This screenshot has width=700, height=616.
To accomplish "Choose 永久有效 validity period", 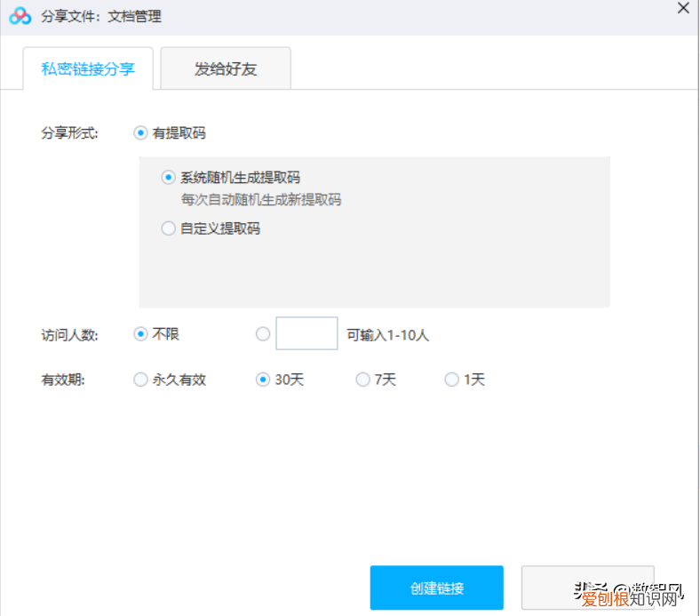I will point(140,380).
